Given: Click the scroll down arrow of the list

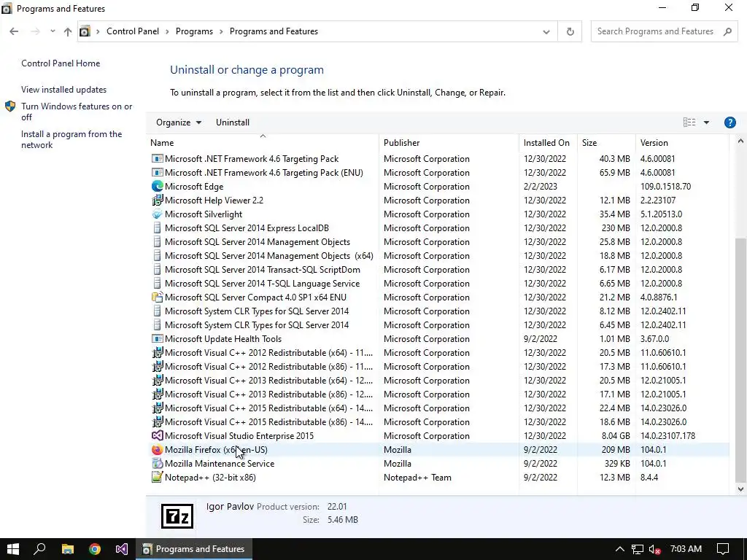Looking at the screenshot, I should tap(740, 489).
